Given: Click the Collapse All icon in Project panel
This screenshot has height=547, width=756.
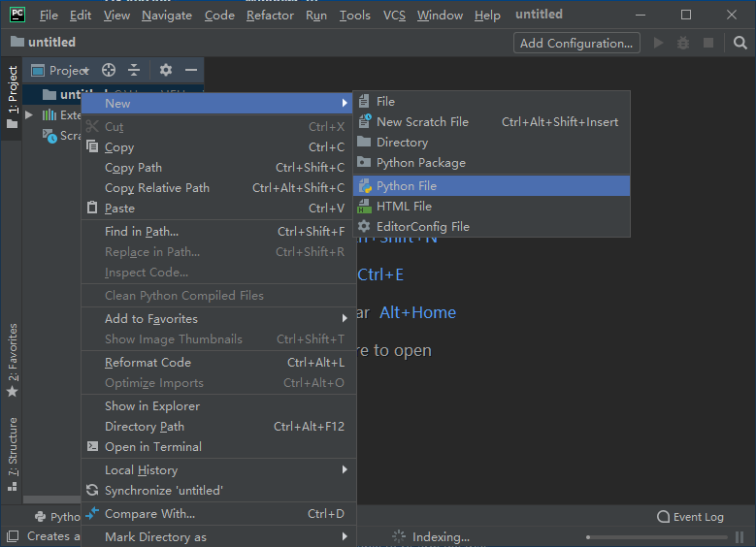Looking at the screenshot, I should [134, 70].
